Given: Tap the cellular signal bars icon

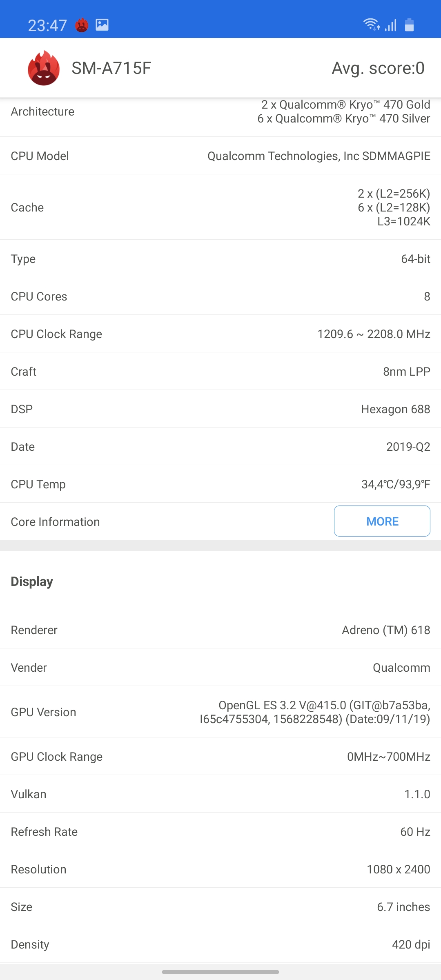Looking at the screenshot, I should pos(391,25).
